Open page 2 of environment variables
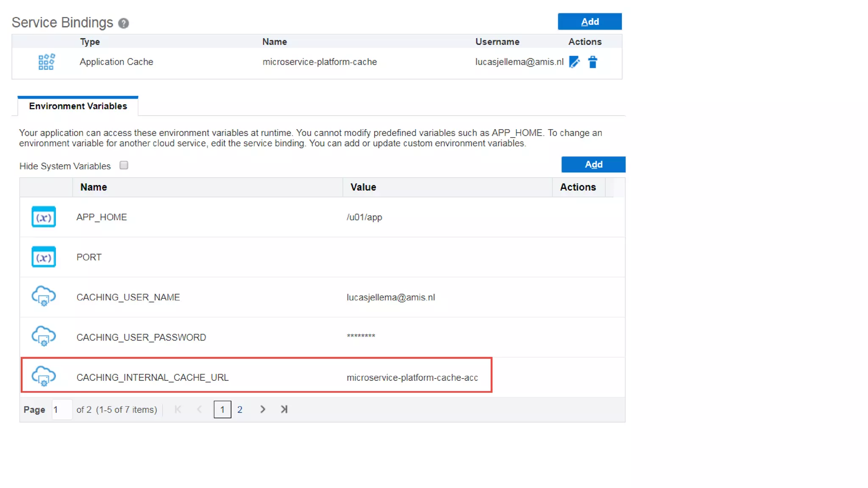Image resolution: width=868 pixels, height=488 pixels. click(x=239, y=410)
